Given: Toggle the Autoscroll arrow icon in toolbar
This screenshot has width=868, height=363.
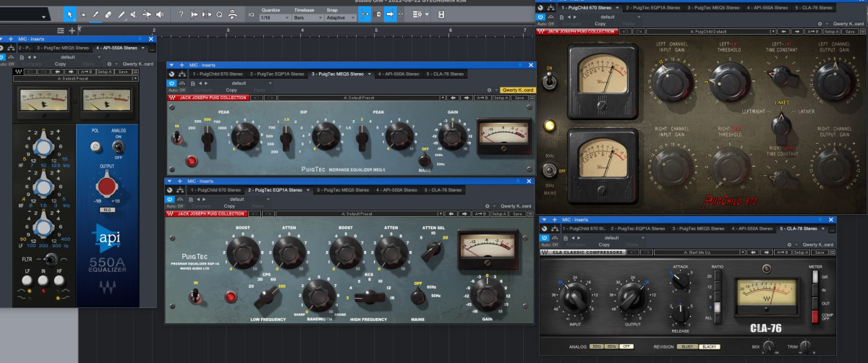Looking at the screenshot, I should click(x=390, y=14).
